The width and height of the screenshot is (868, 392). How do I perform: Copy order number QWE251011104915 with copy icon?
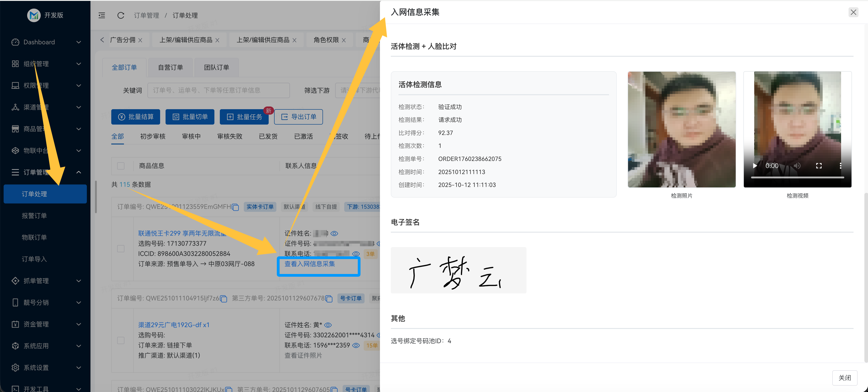click(224, 299)
